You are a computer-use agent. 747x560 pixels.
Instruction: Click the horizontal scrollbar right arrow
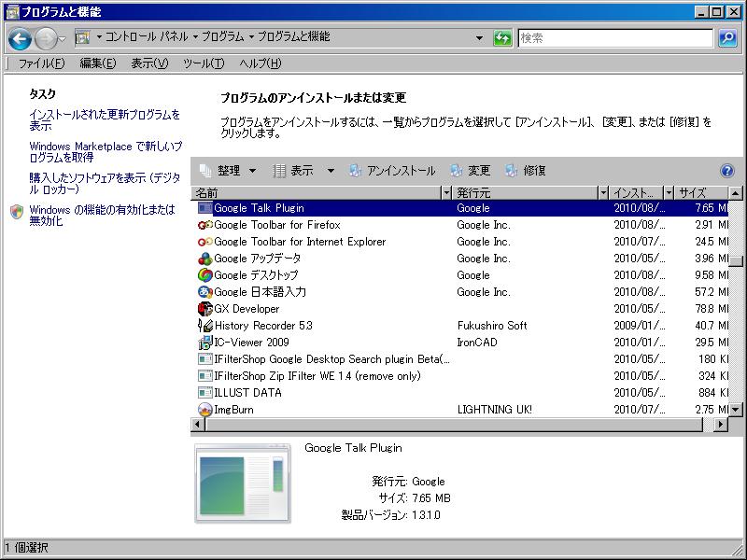[x=721, y=424]
